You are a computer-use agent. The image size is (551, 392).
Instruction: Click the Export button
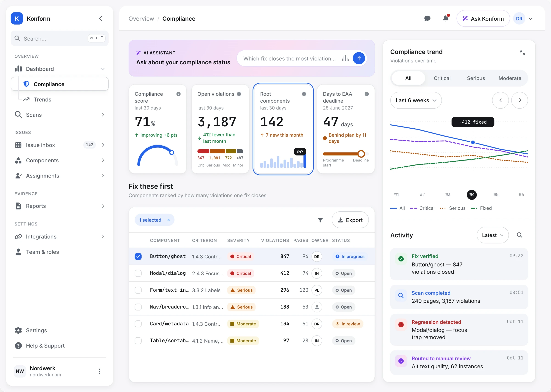350,220
